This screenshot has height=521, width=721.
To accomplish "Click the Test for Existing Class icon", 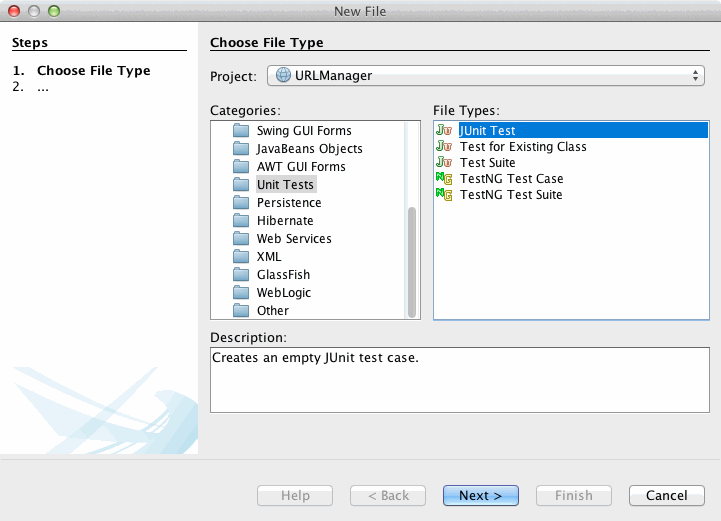I will click(x=444, y=146).
